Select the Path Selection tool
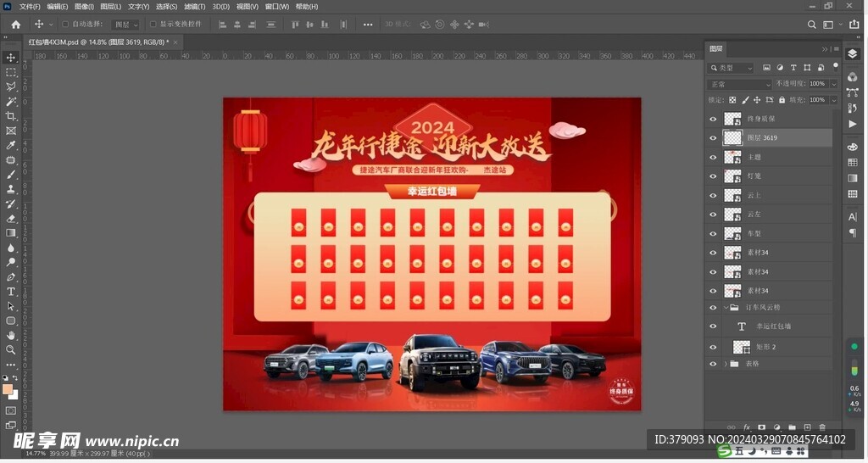Image resolution: width=868 pixels, height=463 pixels. [x=10, y=306]
